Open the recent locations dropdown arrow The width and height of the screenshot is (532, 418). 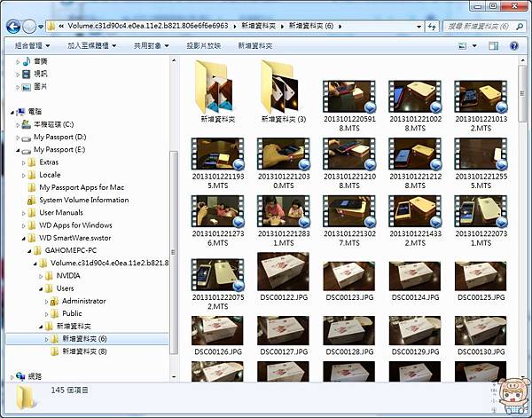click(x=41, y=27)
